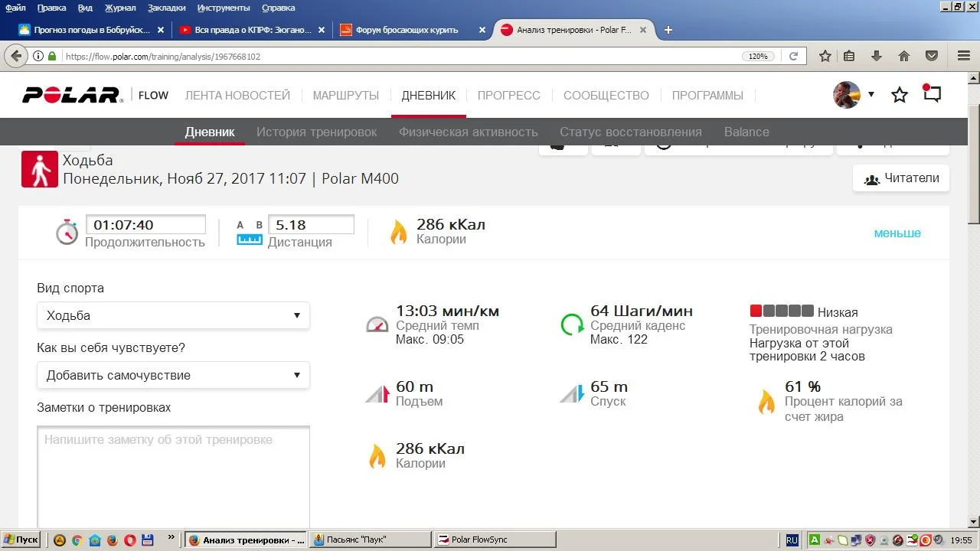Open the Firefox hamburger menu

(964, 56)
